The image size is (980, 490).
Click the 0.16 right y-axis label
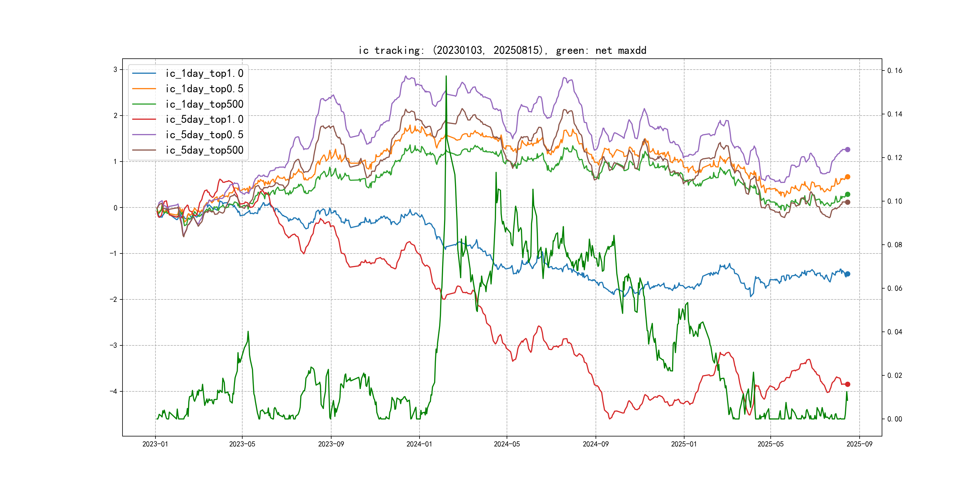(x=894, y=70)
